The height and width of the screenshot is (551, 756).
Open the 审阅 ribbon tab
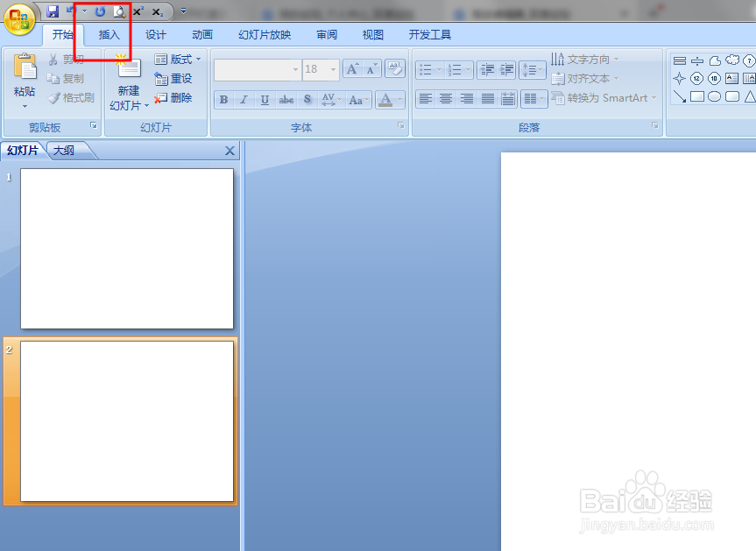pos(327,35)
